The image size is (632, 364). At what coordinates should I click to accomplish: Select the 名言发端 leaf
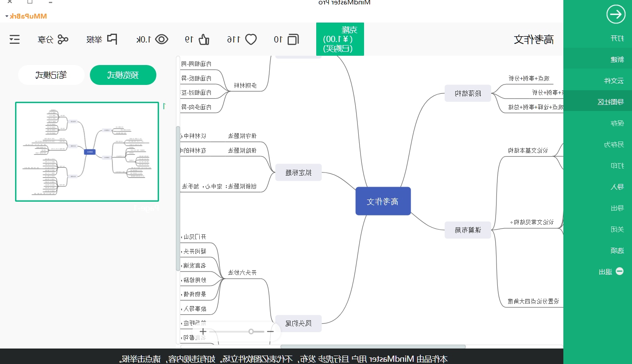click(x=194, y=265)
